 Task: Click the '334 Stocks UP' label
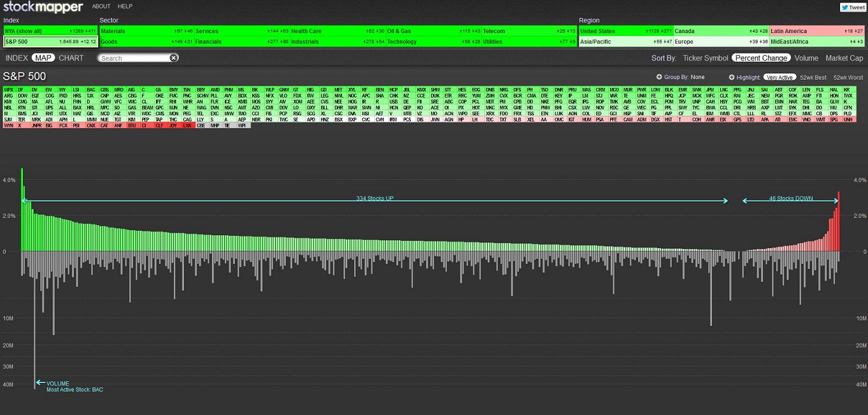(x=375, y=198)
